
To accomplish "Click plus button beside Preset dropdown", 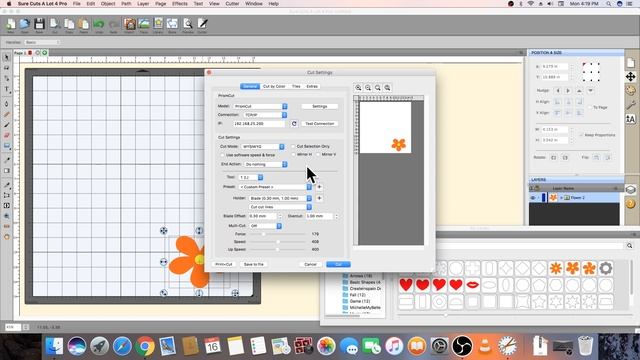I will pyautogui.click(x=319, y=187).
